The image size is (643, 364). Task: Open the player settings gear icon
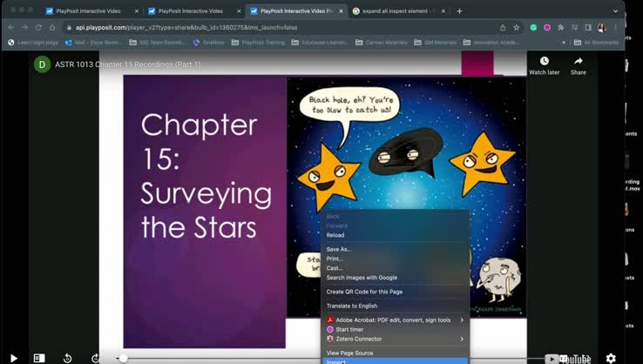coord(611,358)
